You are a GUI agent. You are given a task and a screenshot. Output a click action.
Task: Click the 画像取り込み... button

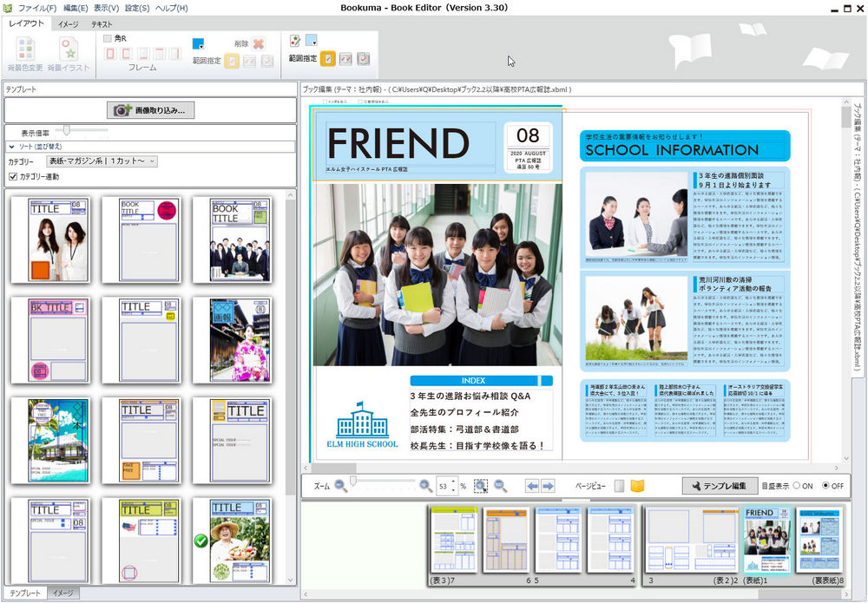tap(150, 110)
